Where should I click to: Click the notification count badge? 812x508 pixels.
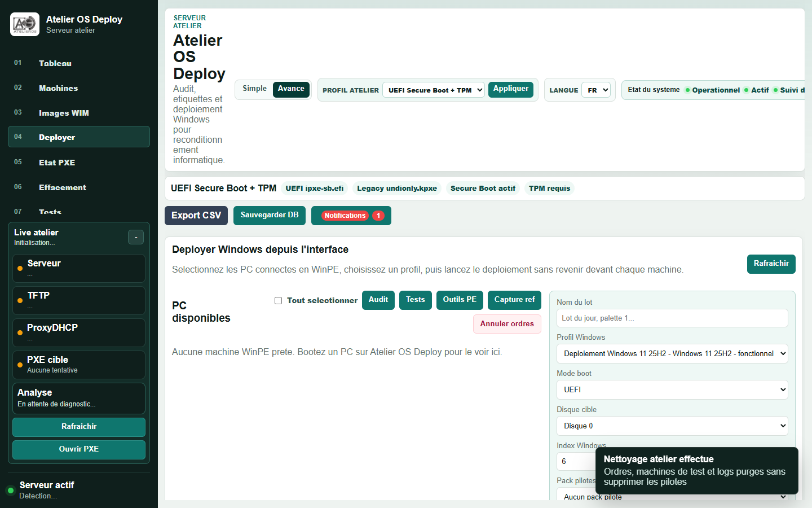[x=378, y=216]
